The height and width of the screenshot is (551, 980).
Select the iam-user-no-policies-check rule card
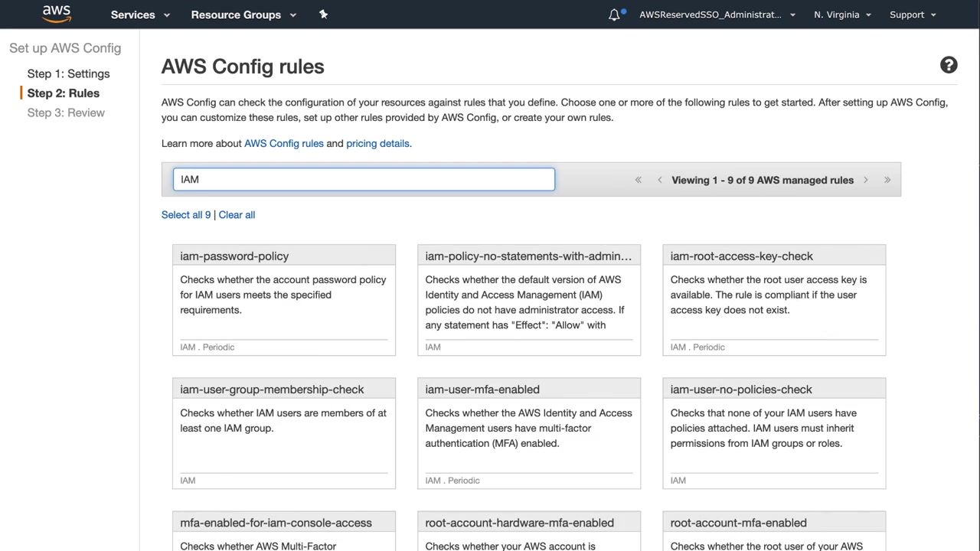[774, 432]
